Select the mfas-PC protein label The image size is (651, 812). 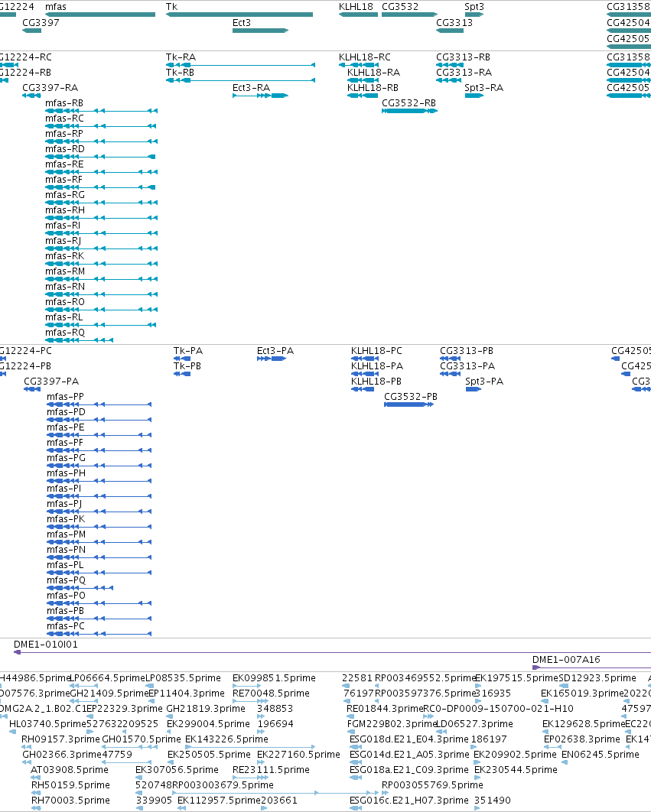pyautogui.click(x=65, y=626)
